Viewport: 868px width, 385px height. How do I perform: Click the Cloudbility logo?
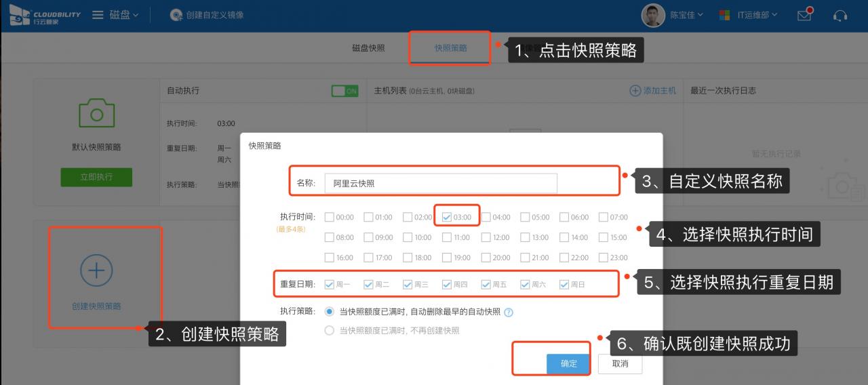(x=44, y=15)
